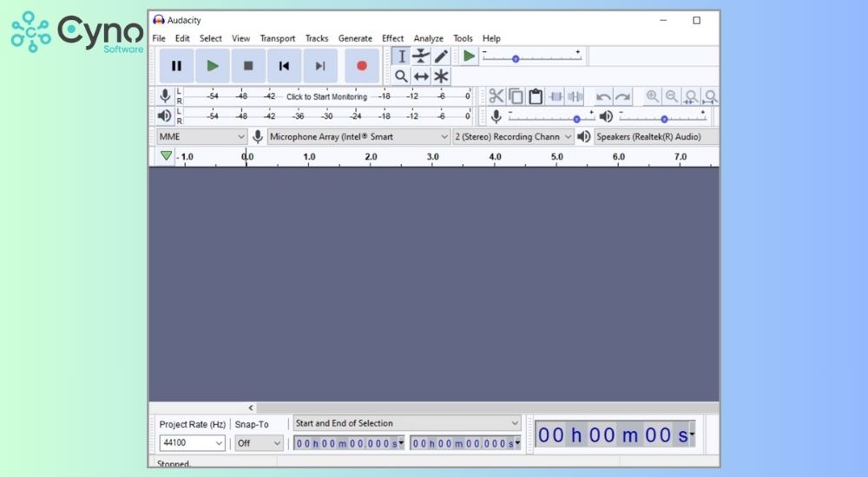This screenshot has width=868, height=477.
Task: Open the Generate menu
Action: [355, 38]
